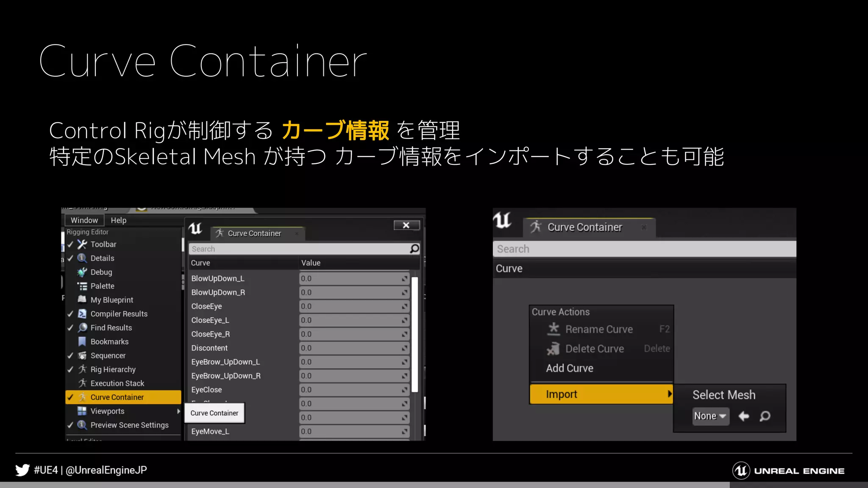Toggle the Compiler Results checkmark
This screenshot has height=488, width=868.
[70, 313]
